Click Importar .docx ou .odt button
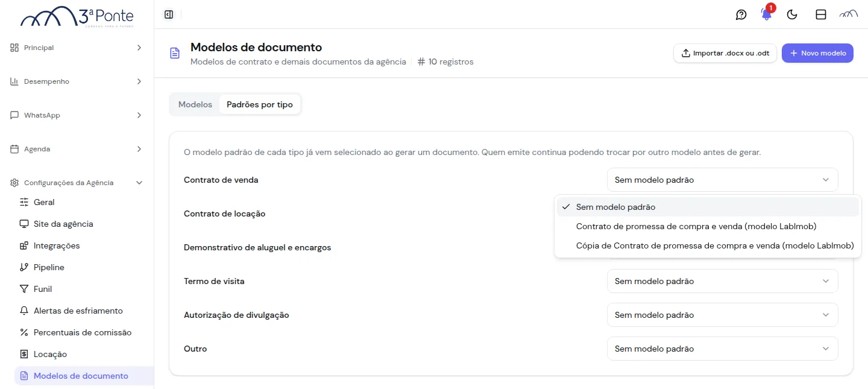 (725, 53)
